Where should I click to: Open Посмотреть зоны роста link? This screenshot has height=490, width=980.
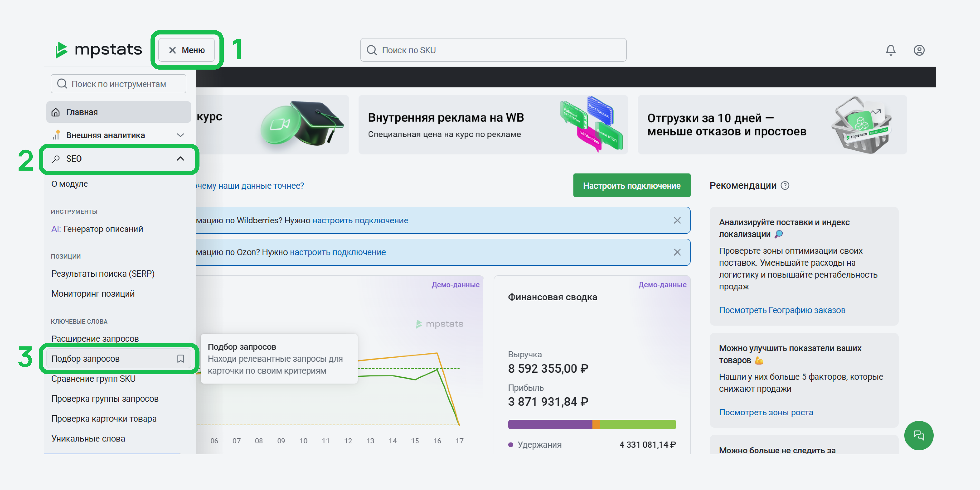click(766, 412)
